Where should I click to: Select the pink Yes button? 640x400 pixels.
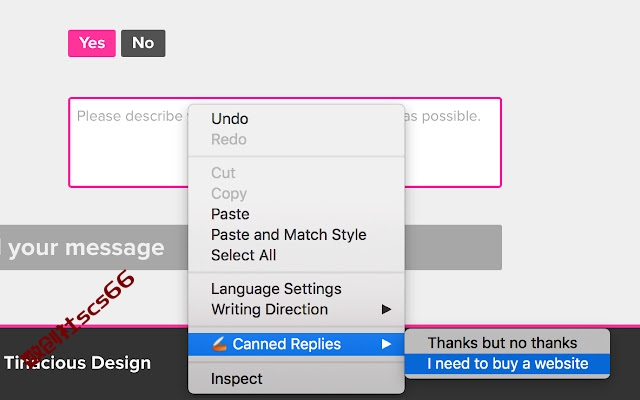92,43
